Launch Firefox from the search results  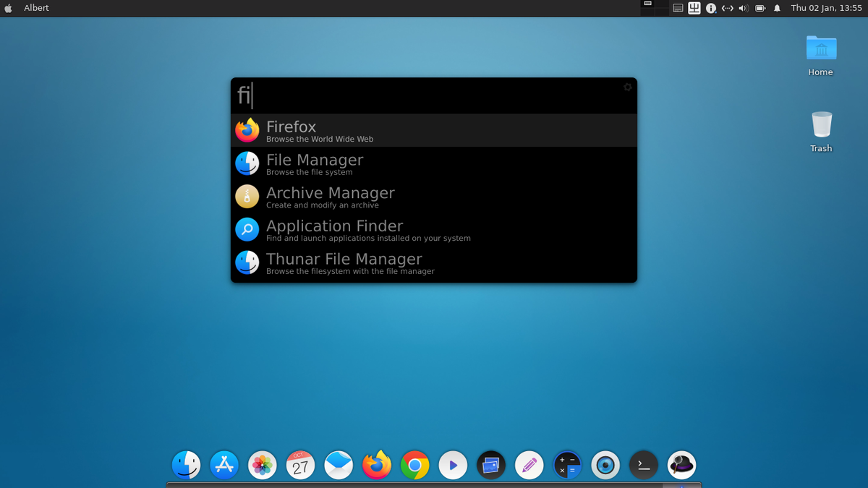point(291,130)
